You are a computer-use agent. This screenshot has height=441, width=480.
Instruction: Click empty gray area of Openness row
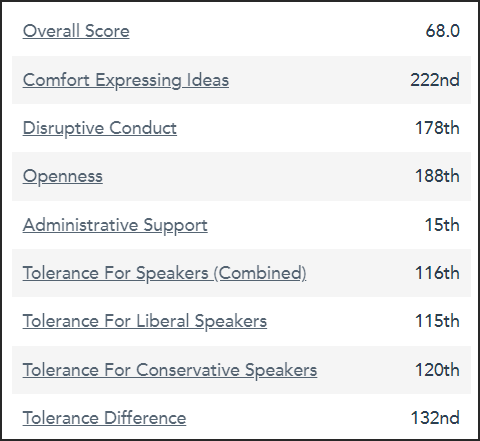(x=258, y=176)
